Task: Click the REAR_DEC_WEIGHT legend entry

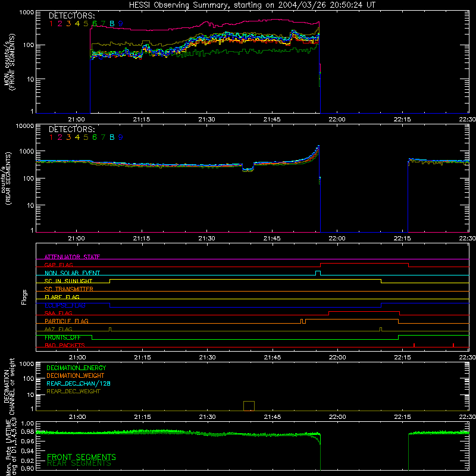Action: 73,392
